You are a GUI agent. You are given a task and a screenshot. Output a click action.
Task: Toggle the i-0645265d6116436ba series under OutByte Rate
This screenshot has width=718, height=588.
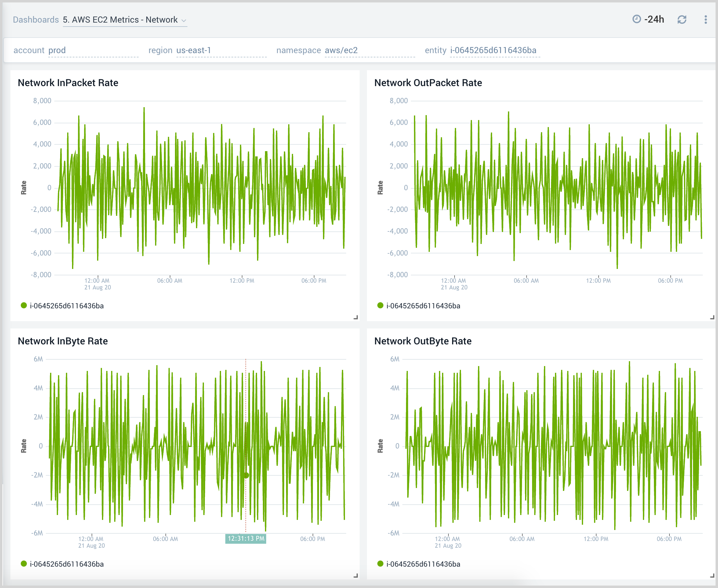[423, 564]
